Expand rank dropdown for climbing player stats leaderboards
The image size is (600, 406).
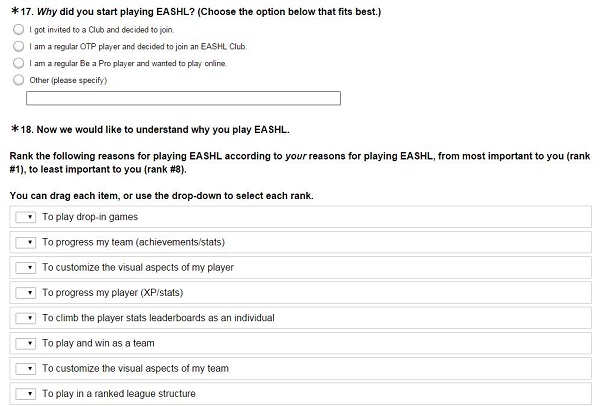26,318
